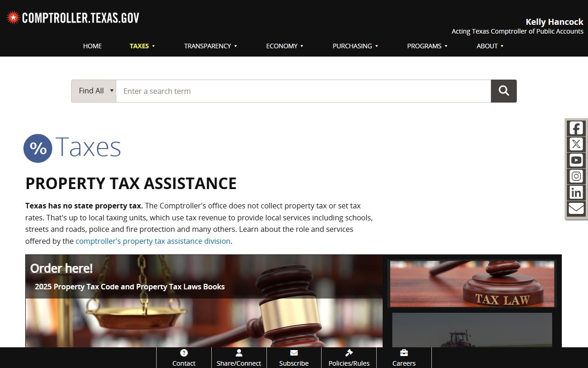Open the YouTube social icon
This screenshot has width=588, height=368.
click(x=576, y=160)
